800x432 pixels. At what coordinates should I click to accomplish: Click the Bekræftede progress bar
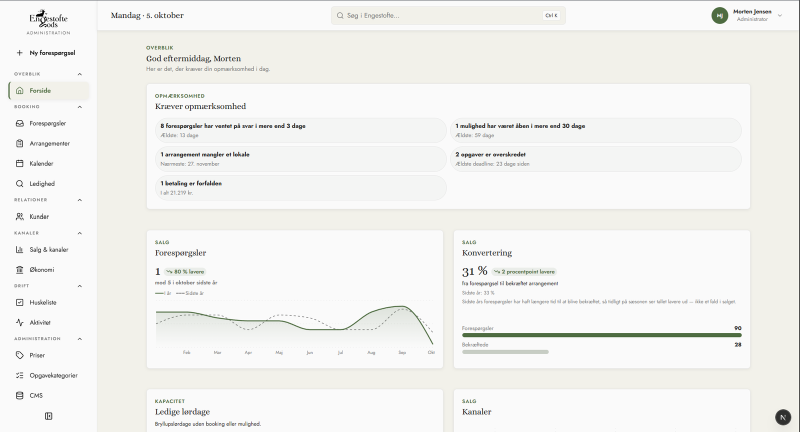505,352
